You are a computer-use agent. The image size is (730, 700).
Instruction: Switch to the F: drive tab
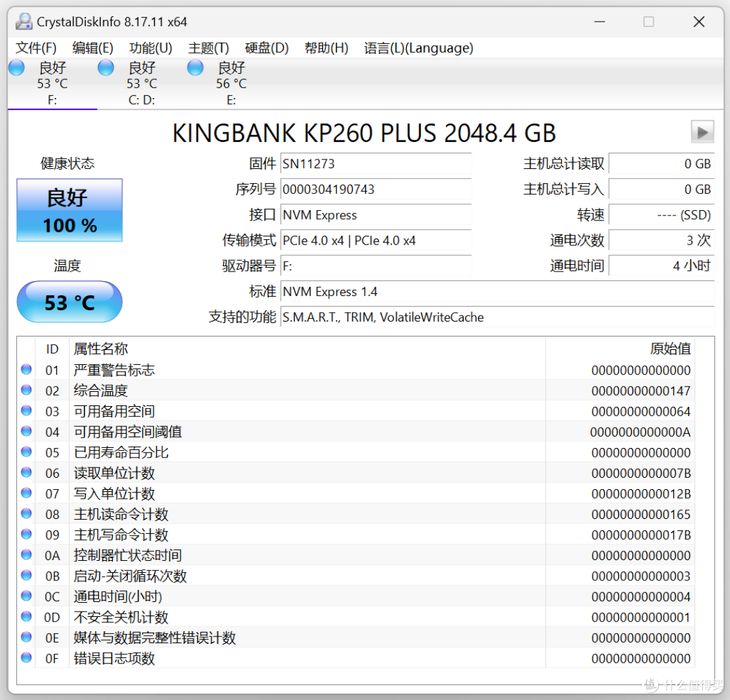52,82
